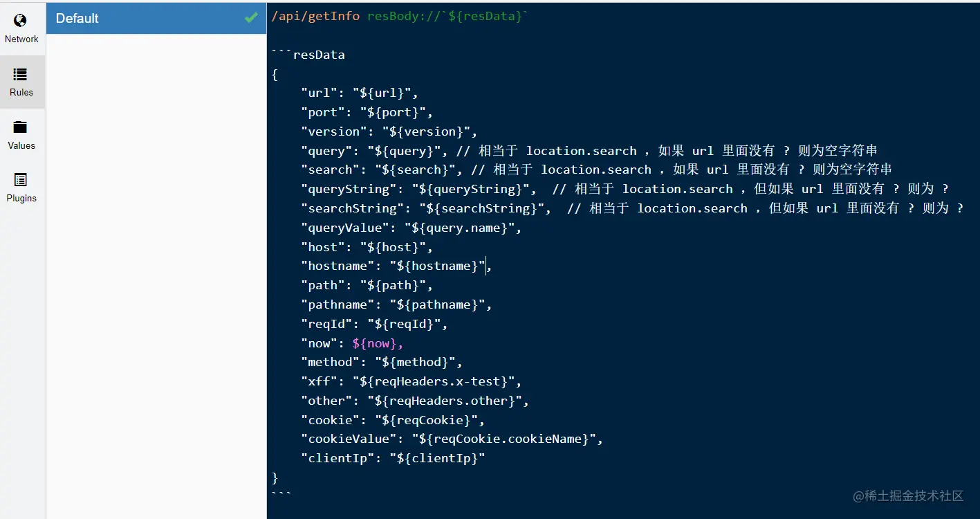The image size is (980, 519).
Task: Click the "search": "${search}" entry
Action: click(382, 170)
